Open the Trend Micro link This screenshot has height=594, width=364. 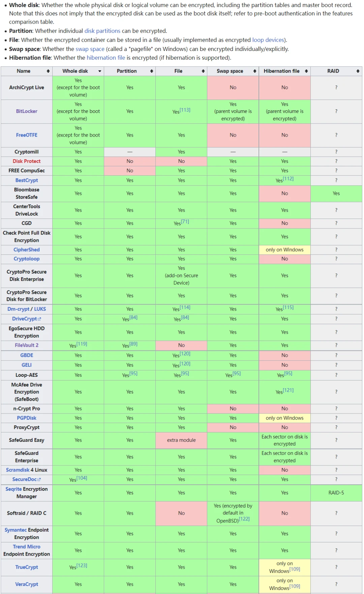(x=27, y=547)
